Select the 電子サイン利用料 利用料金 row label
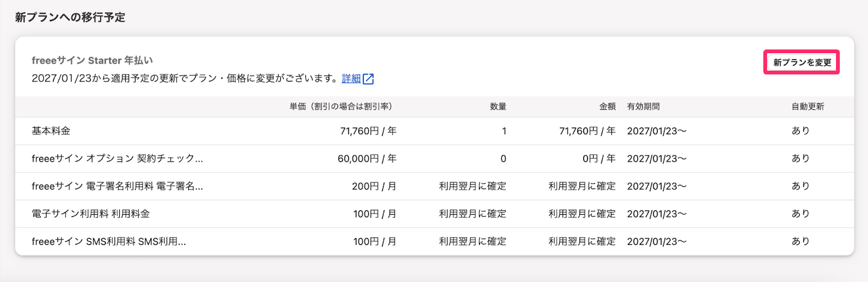 pyautogui.click(x=91, y=214)
